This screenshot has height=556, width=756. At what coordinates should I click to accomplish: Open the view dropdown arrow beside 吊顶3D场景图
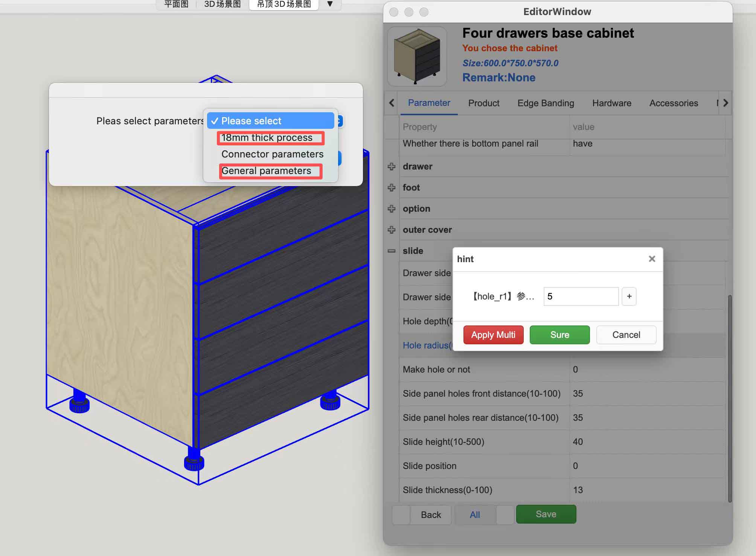pos(329,4)
